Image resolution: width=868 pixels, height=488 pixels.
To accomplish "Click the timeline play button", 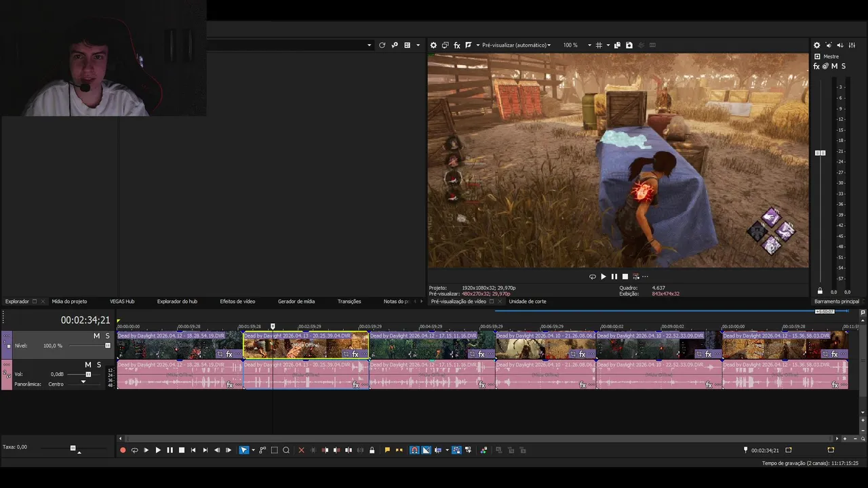I will 158,450.
